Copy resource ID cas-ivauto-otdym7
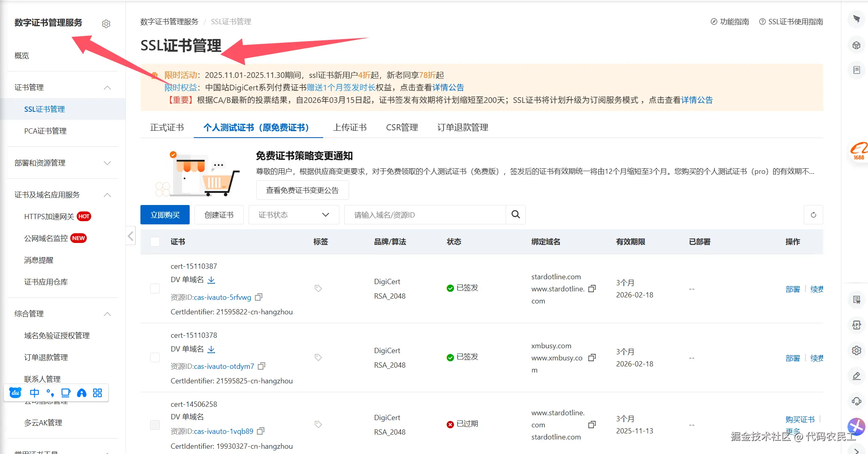 pos(261,366)
